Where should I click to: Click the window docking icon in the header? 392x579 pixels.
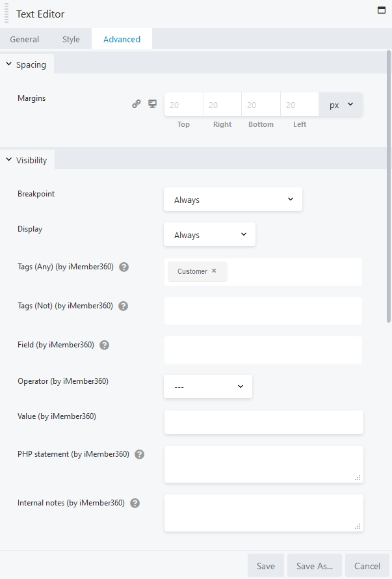(381, 10)
